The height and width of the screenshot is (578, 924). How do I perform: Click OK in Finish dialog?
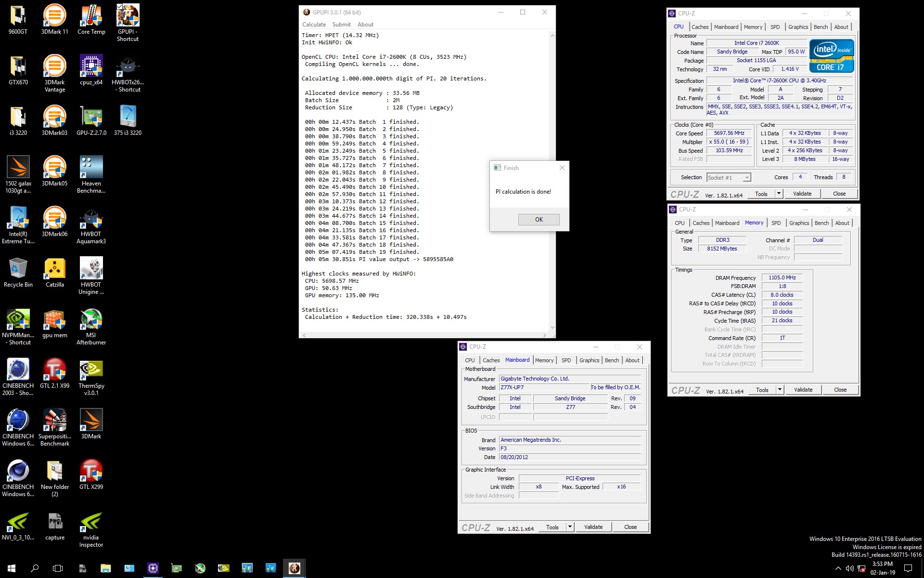click(x=539, y=220)
